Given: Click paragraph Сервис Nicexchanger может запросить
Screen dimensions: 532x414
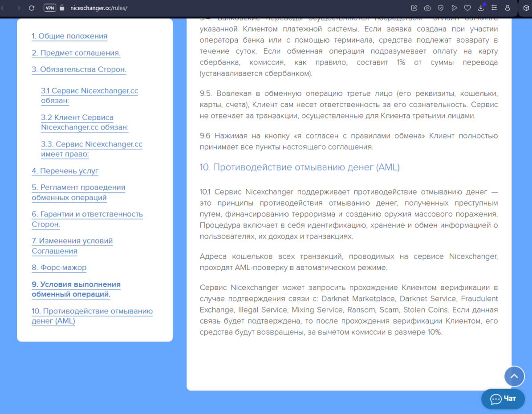Looking at the screenshot, I should click(x=349, y=310).
